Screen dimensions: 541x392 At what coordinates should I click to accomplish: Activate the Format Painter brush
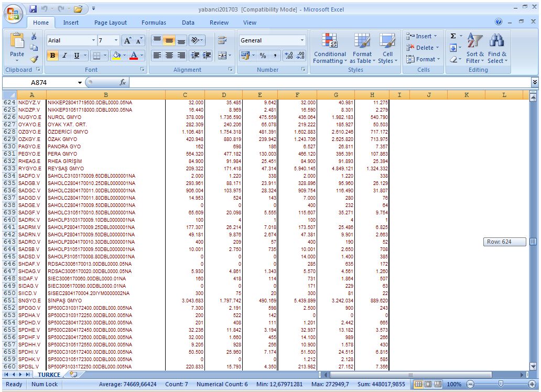point(34,59)
